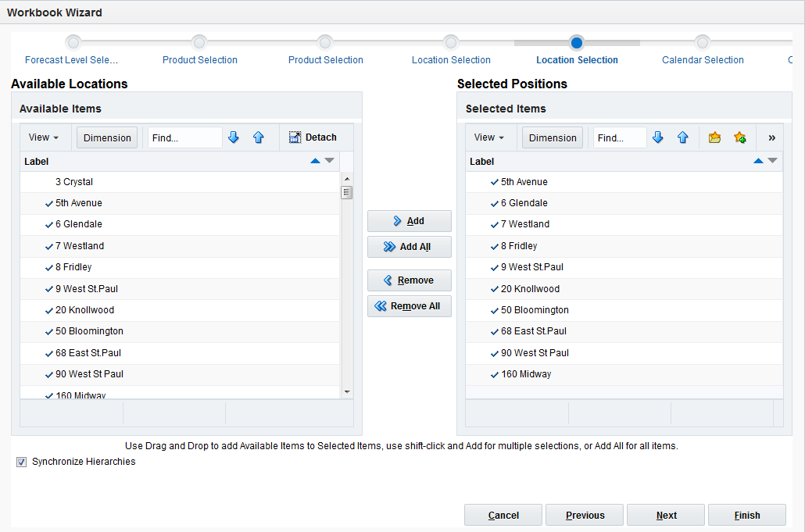Click the Find Next down arrow in Available Items
This screenshot has height=532, width=805.
pyautogui.click(x=234, y=137)
